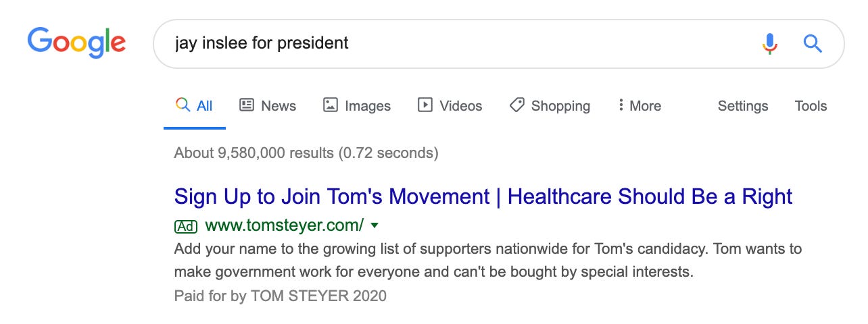Click the colorful magnifier icon beside All
868x324 pixels.
[x=183, y=105]
